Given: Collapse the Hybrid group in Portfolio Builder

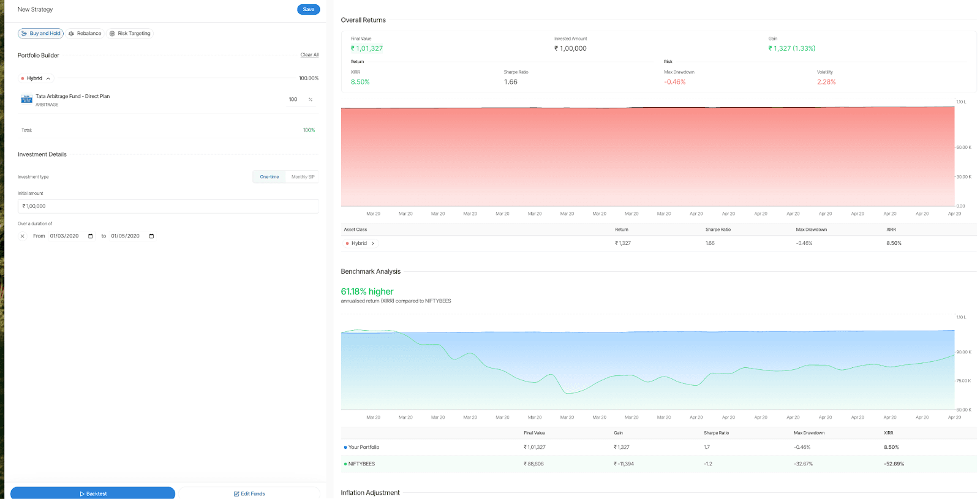Looking at the screenshot, I should point(48,78).
